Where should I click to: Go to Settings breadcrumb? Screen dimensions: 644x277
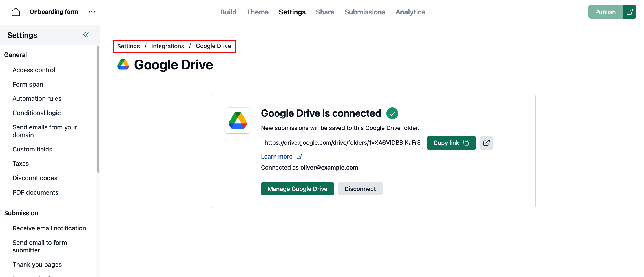coord(129,46)
